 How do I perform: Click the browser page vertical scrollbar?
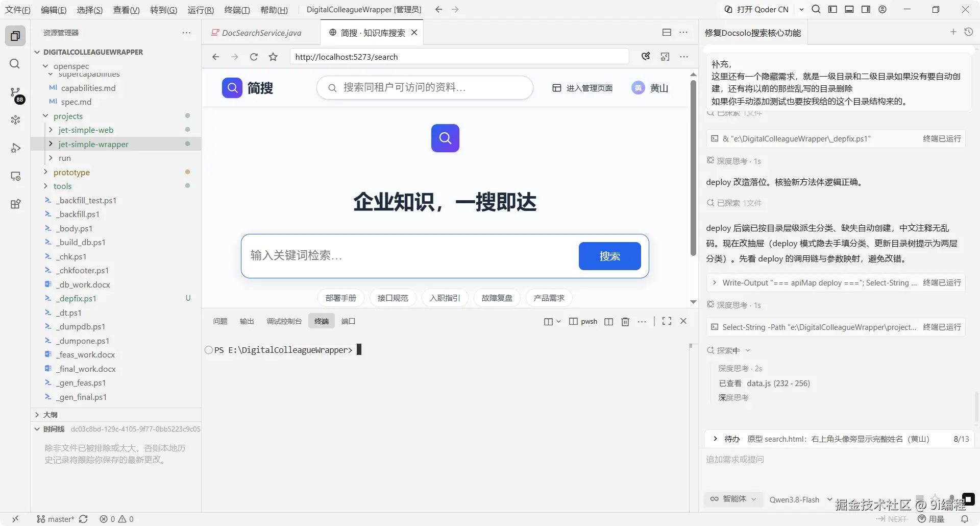(693, 168)
